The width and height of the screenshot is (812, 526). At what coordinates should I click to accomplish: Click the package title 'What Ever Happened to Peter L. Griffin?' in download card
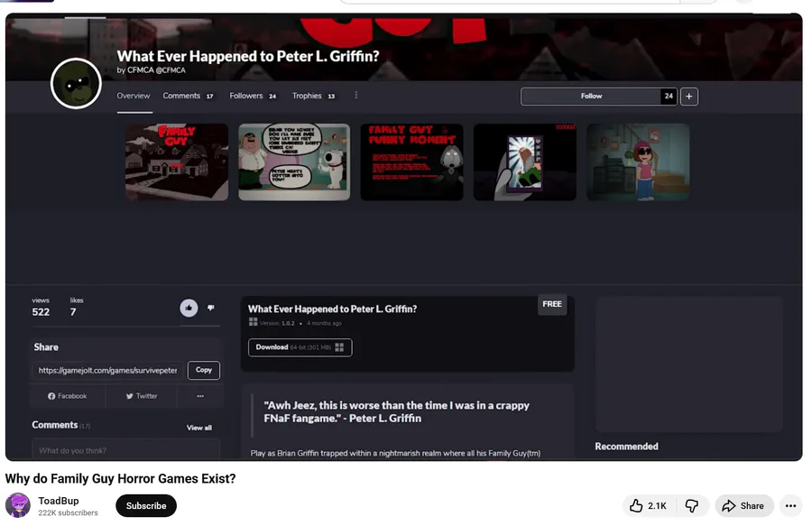coord(332,309)
